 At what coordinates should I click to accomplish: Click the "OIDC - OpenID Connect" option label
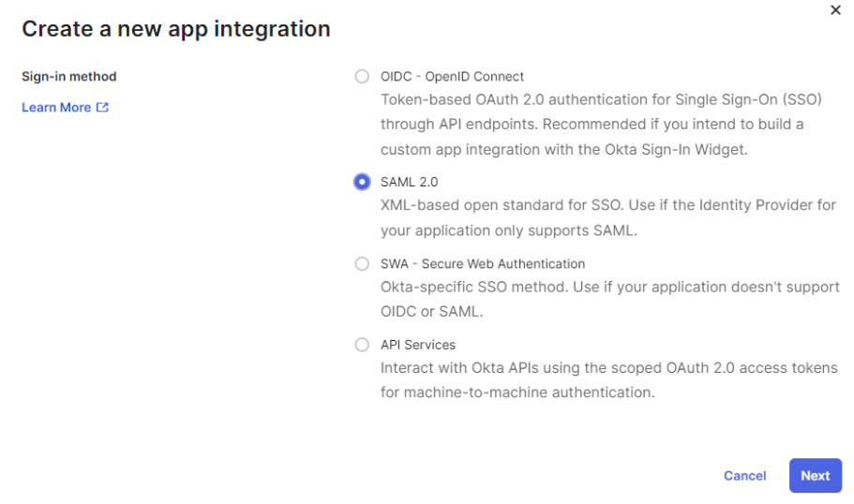coord(452,77)
